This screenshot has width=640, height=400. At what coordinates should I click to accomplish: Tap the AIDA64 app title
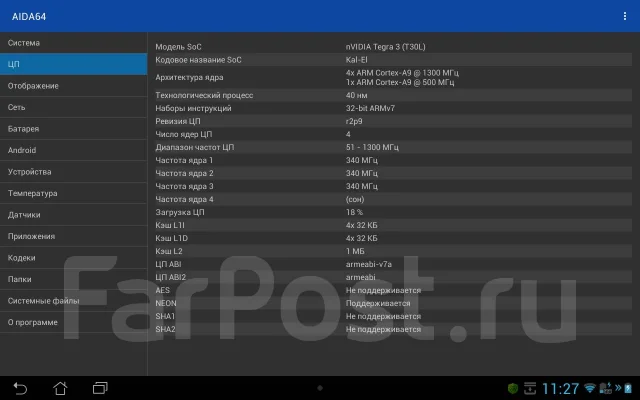[29, 17]
